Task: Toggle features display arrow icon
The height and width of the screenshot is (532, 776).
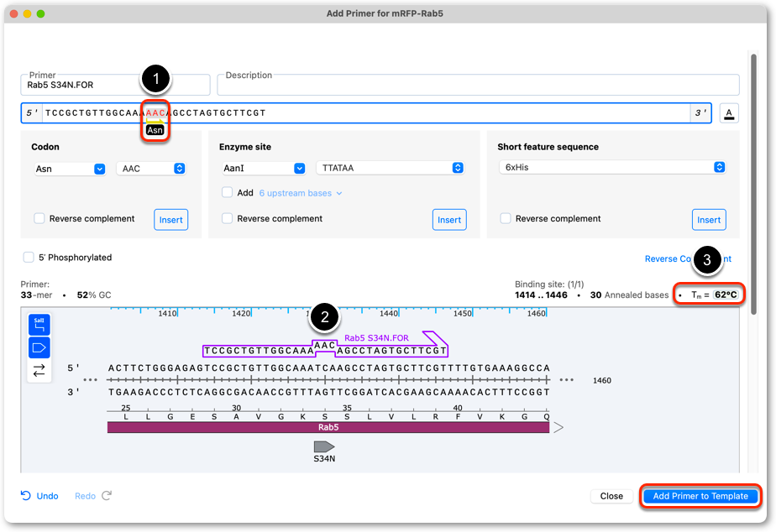Action: pyautogui.click(x=39, y=347)
